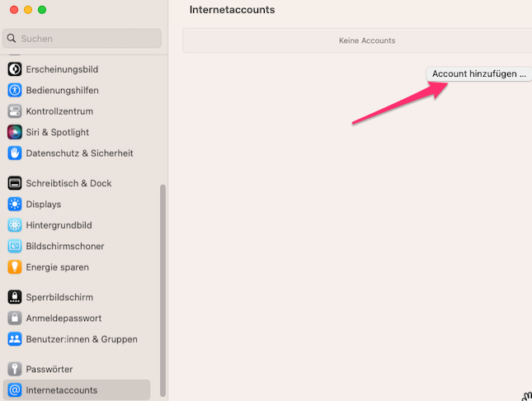532x401 pixels.
Task: Go to Benutzer:innen & Gruppen
Action: (81, 339)
